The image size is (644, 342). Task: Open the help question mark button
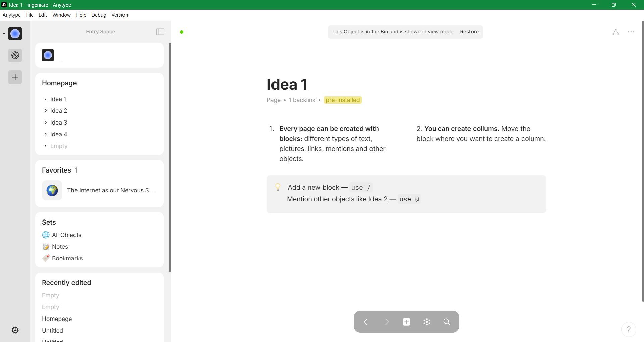tap(628, 329)
